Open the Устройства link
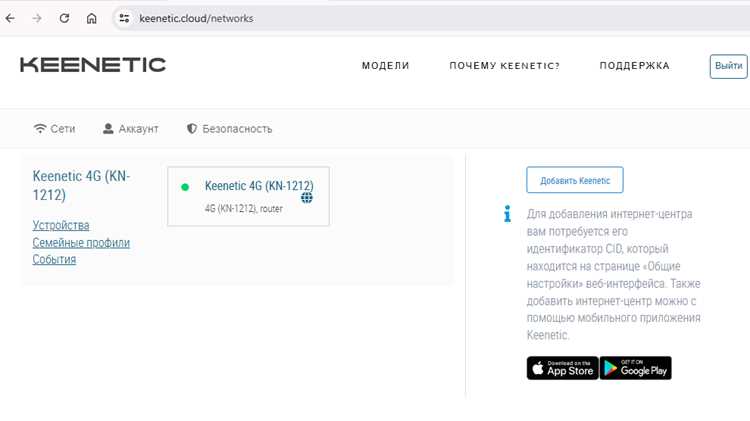This screenshot has height=421, width=750. (x=61, y=225)
